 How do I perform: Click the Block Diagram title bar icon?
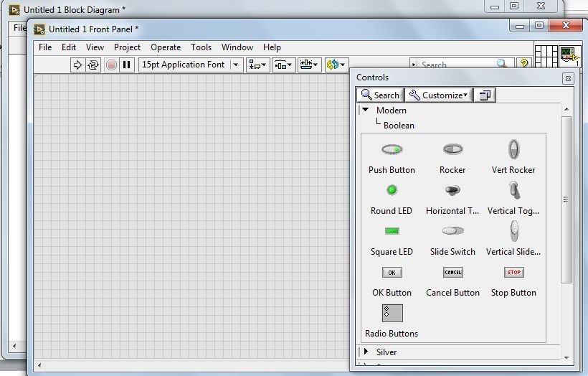[x=14, y=10]
